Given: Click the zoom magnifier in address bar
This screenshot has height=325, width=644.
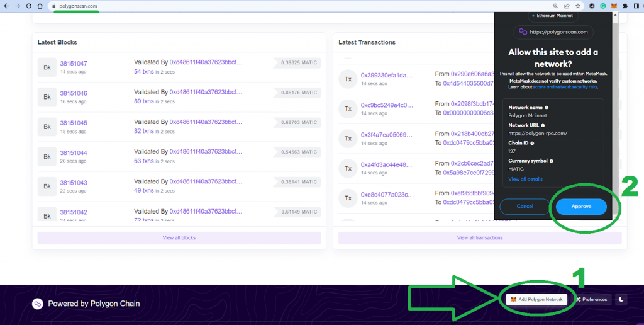Looking at the screenshot, I should 556,6.
